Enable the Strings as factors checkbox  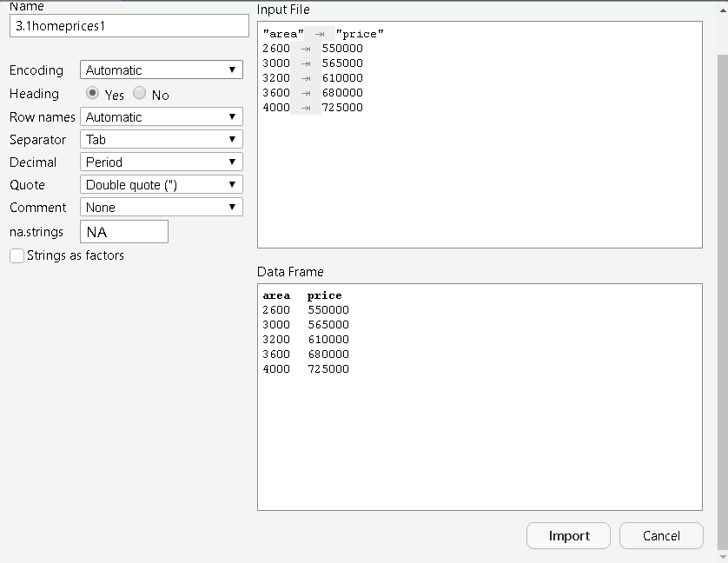pyautogui.click(x=16, y=255)
